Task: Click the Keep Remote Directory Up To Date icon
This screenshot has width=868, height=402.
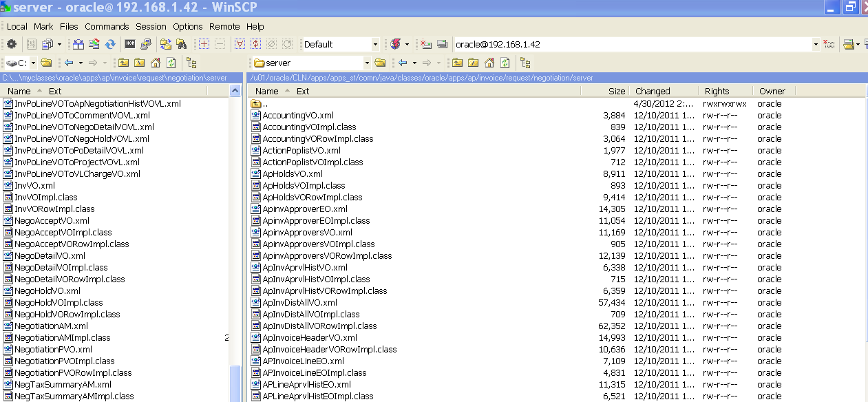Action: (x=94, y=44)
